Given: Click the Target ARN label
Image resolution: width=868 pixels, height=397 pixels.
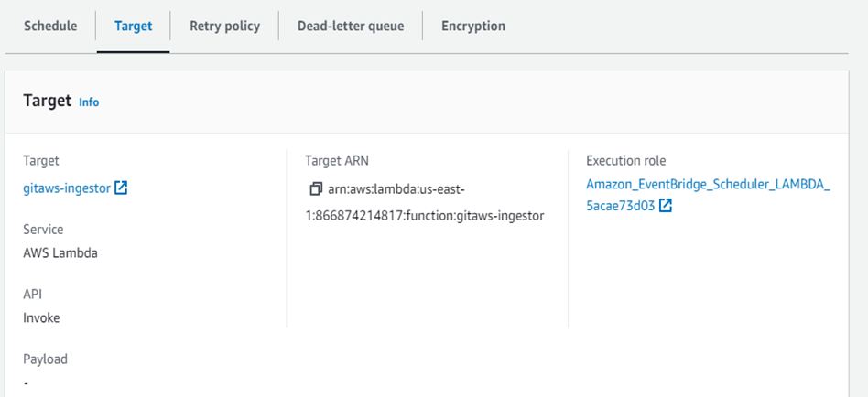Looking at the screenshot, I should coord(337,161).
